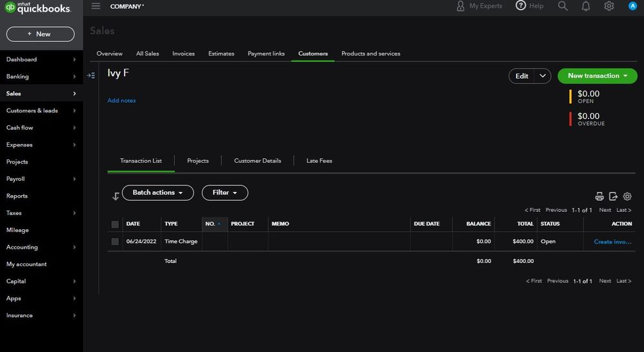
Task: Print the transaction list
Action: [x=599, y=196]
